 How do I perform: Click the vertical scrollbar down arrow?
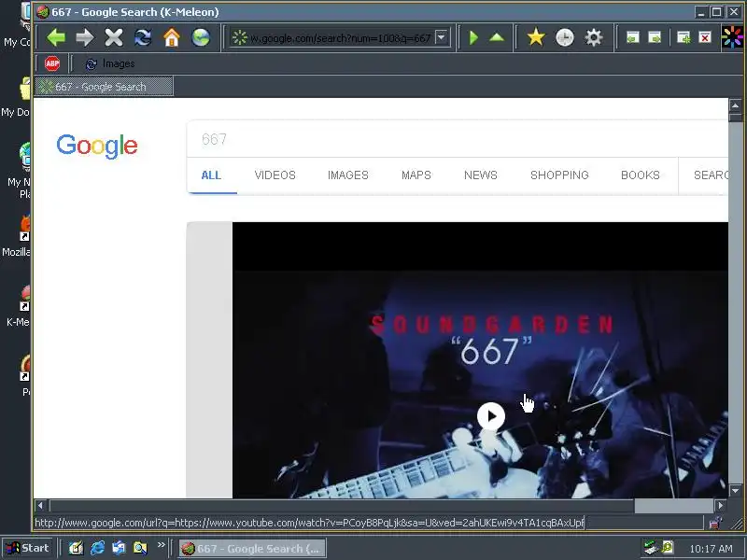(735, 490)
